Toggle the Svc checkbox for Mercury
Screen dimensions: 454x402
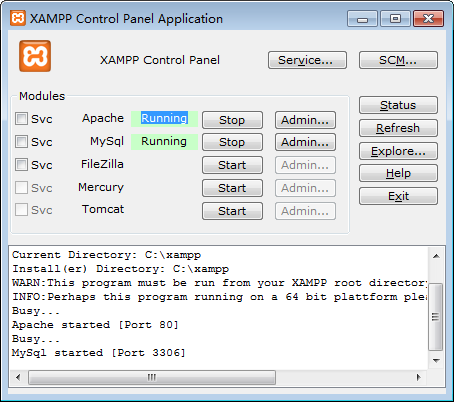pos(21,188)
